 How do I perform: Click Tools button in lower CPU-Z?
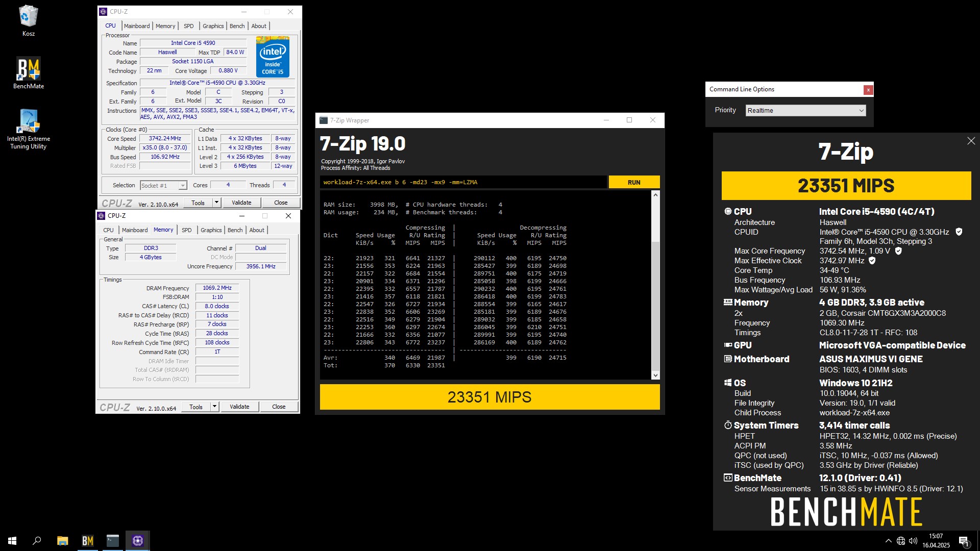(x=196, y=407)
